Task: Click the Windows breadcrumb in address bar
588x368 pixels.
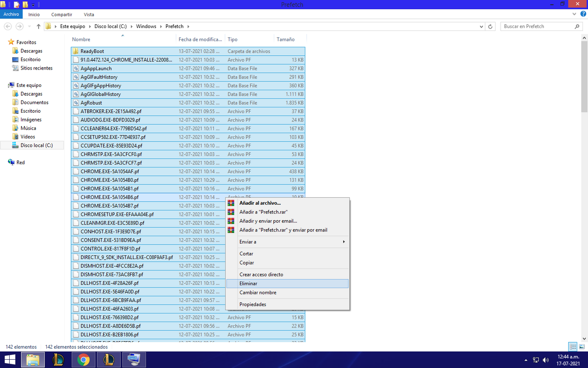Action: click(146, 26)
